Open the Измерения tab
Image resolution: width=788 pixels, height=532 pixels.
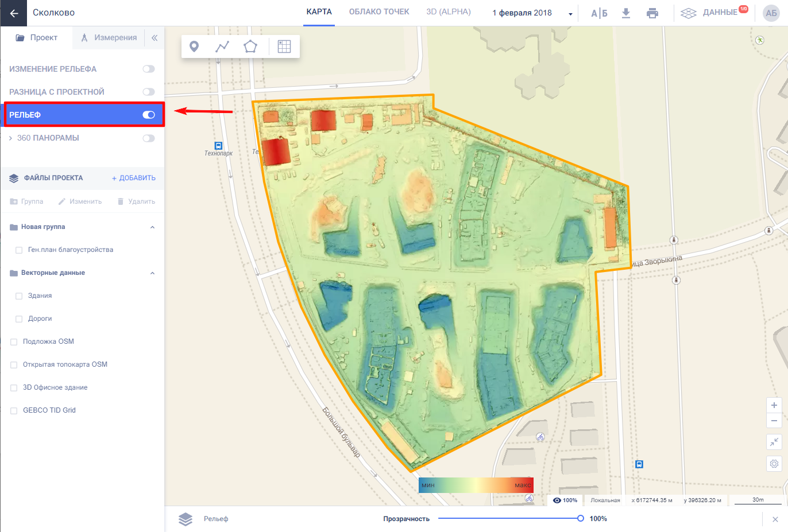point(109,38)
